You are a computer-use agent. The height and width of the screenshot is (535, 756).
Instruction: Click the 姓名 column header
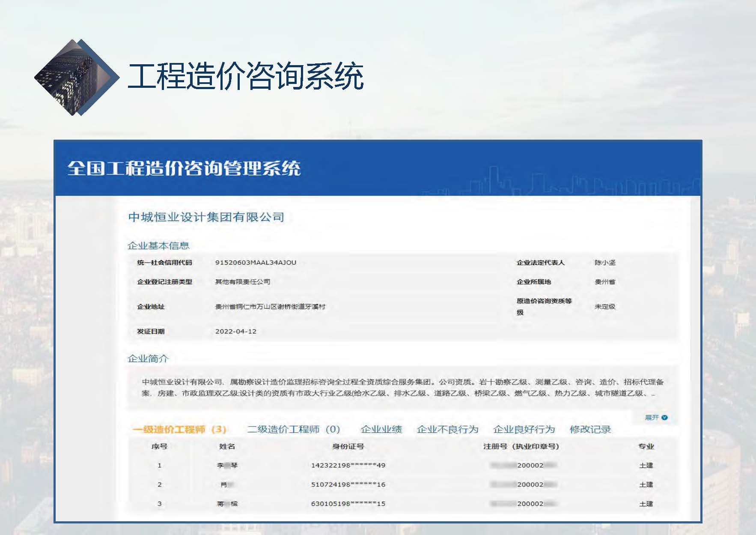point(227,446)
